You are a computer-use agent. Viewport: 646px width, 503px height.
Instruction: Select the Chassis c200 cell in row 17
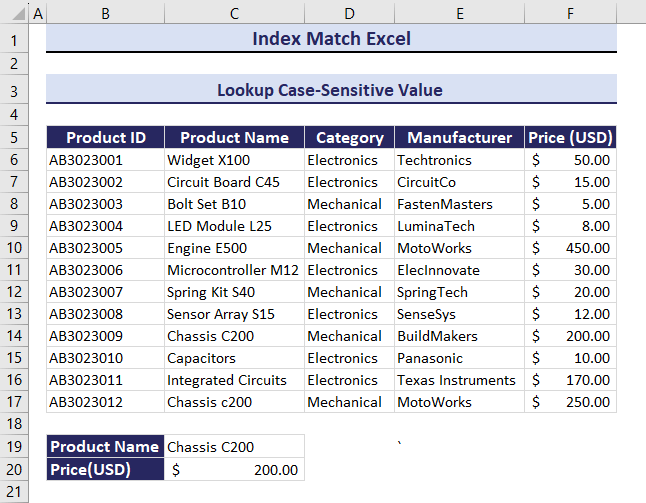pyautogui.click(x=234, y=402)
